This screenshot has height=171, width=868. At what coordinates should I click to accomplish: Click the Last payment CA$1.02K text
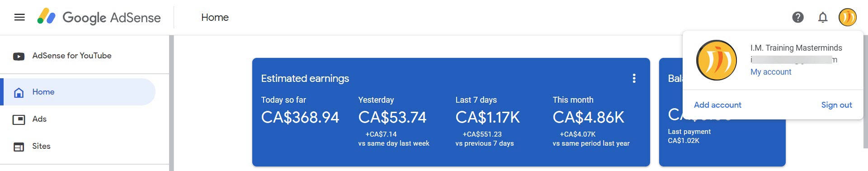coord(689,136)
